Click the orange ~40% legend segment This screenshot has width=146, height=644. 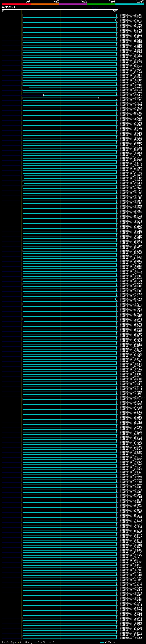pyautogui.click(x=45, y=4)
